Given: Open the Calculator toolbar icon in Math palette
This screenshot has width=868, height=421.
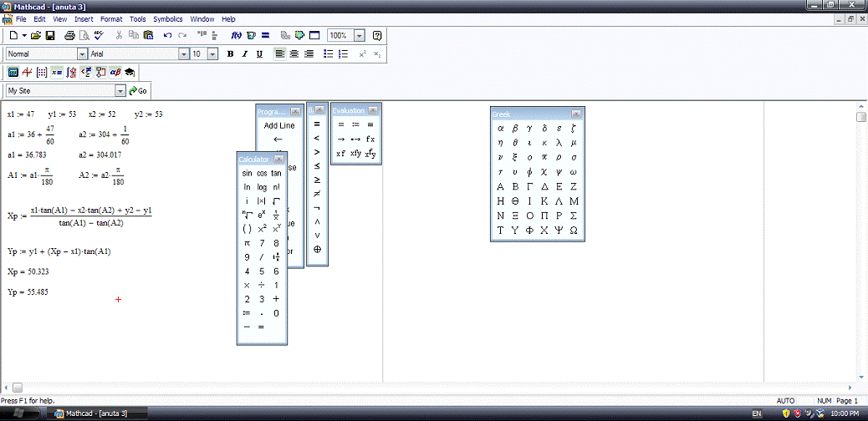Looking at the screenshot, I should pyautogui.click(x=13, y=72).
